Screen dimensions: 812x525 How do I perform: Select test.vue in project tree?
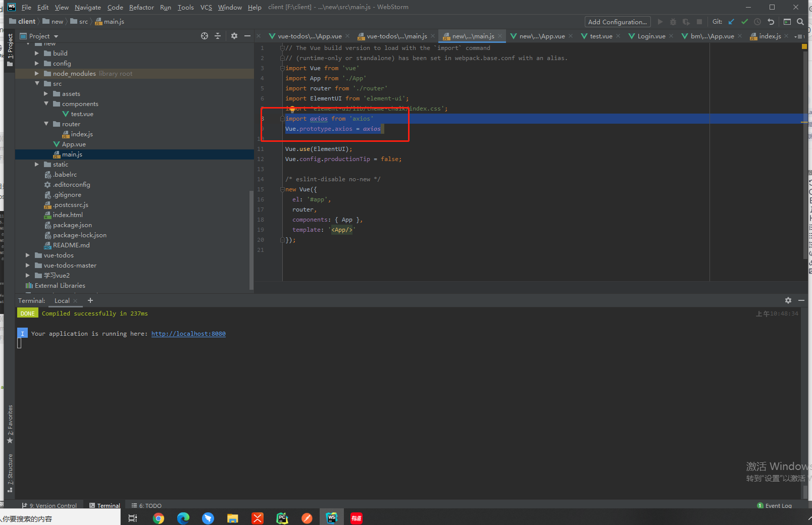click(82, 114)
